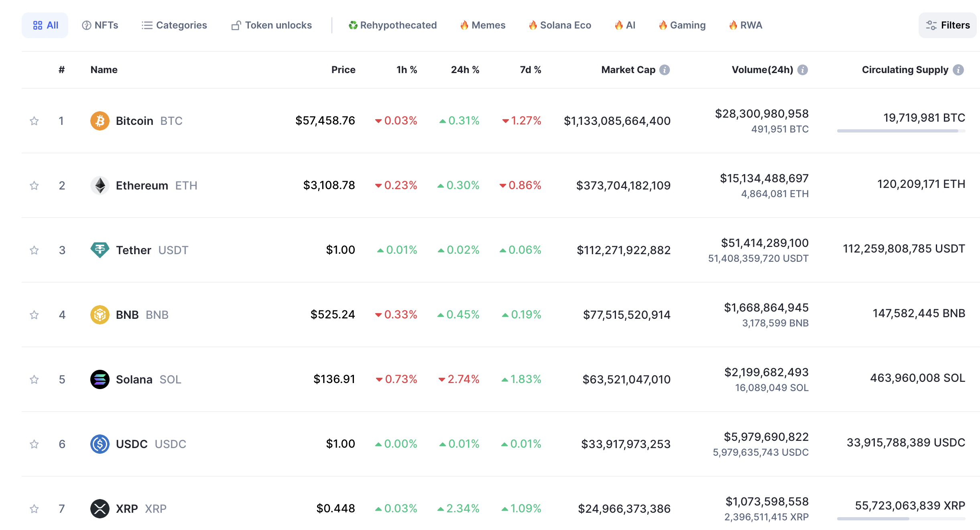The width and height of the screenshot is (980, 530).
Task: Sort table by Price column
Action: pos(343,70)
